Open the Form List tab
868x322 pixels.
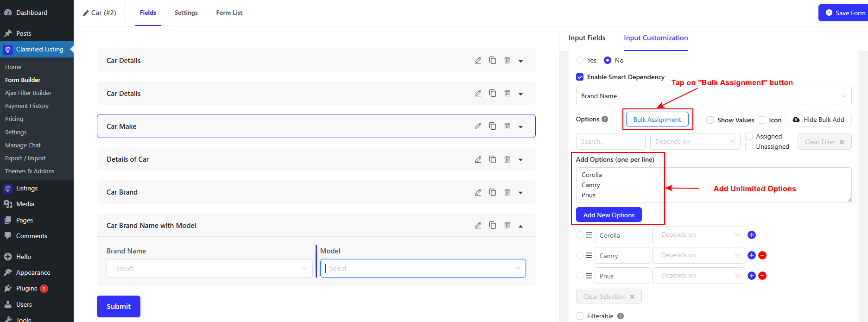coord(229,13)
